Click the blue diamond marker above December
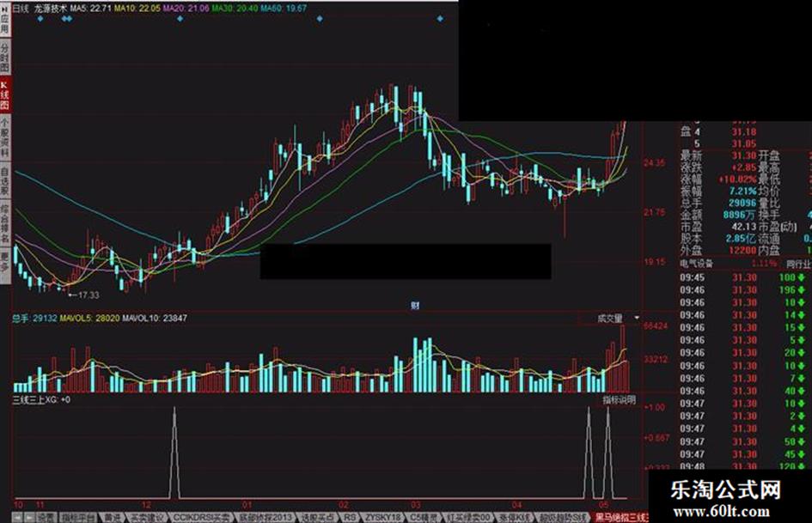Screen dimensions: 812x523 pos(180,19)
